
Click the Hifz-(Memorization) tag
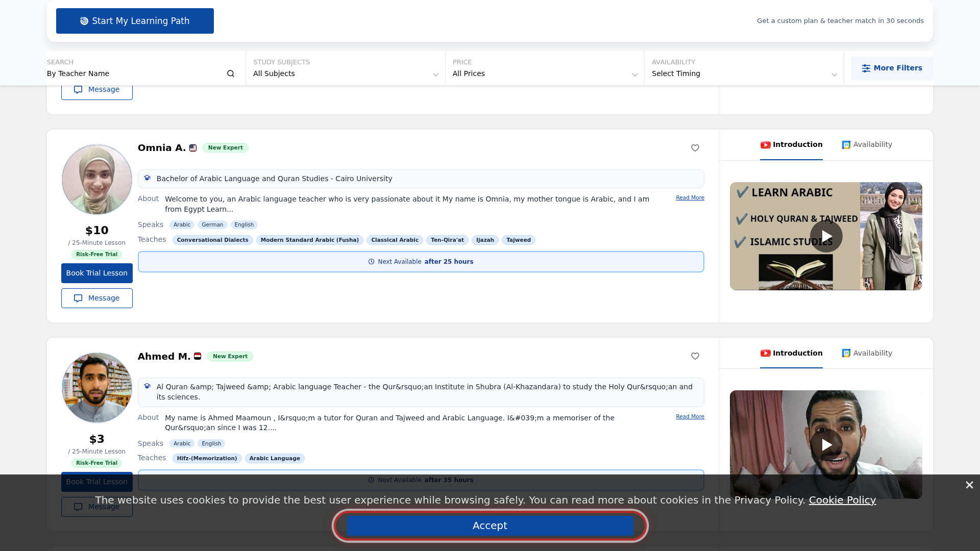click(x=207, y=459)
